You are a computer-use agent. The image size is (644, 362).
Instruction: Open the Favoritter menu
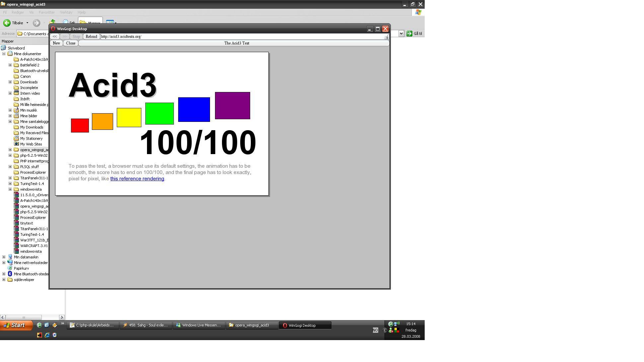(47, 12)
